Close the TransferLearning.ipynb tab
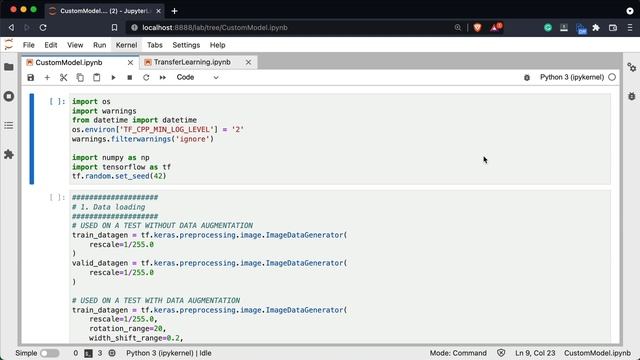 [248, 62]
